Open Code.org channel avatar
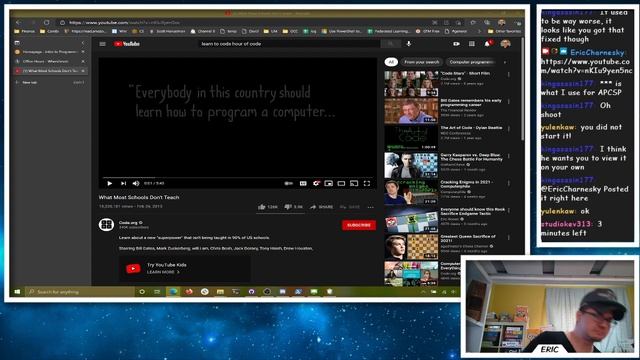This screenshot has height=360, width=640. coord(106,224)
